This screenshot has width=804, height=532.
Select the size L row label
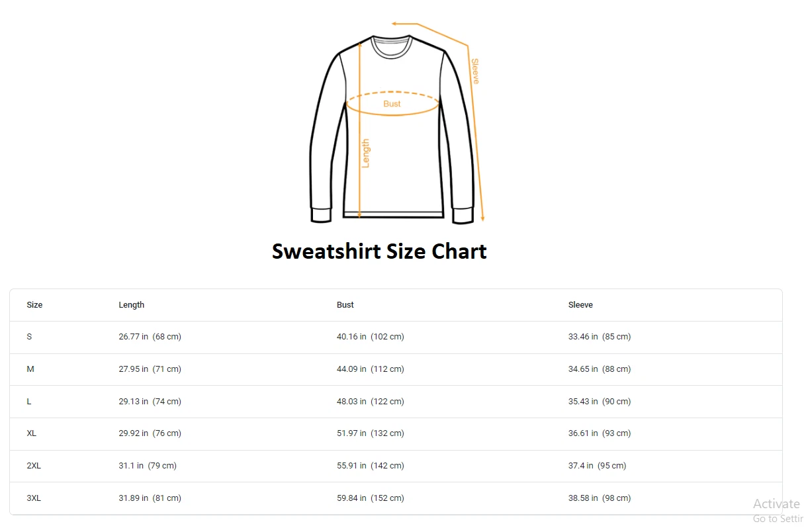[29, 402]
